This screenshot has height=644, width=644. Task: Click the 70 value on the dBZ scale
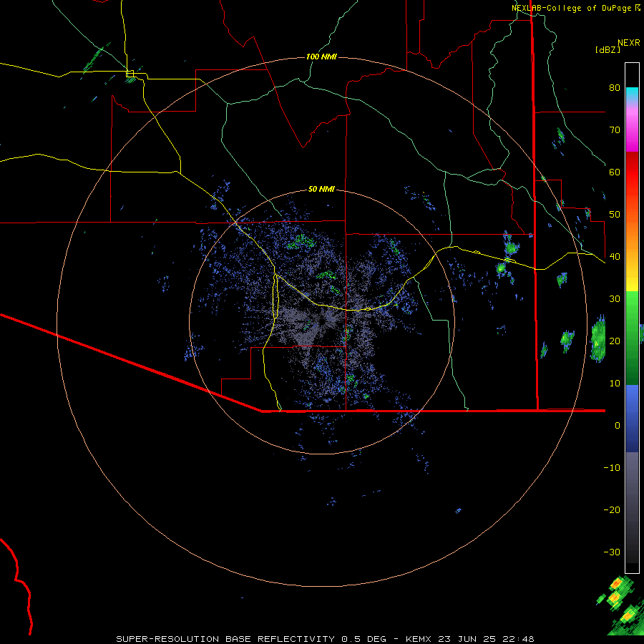(x=615, y=130)
